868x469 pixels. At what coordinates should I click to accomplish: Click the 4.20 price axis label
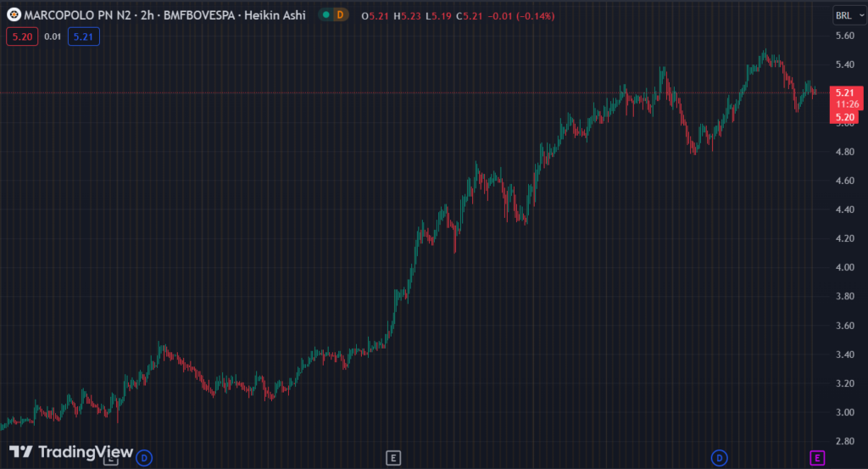click(x=845, y=238)
